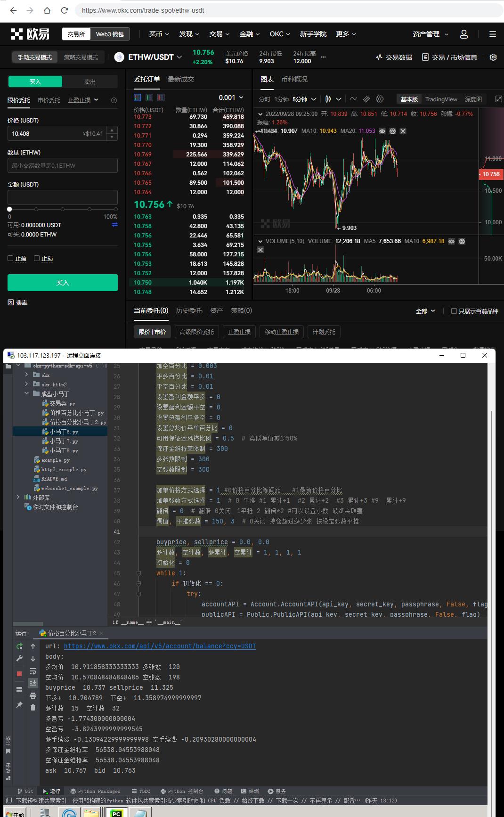Switch to 卖出 sell toggle
The width and height of the screenshot is (504, 817).
[x=90, y=82]
